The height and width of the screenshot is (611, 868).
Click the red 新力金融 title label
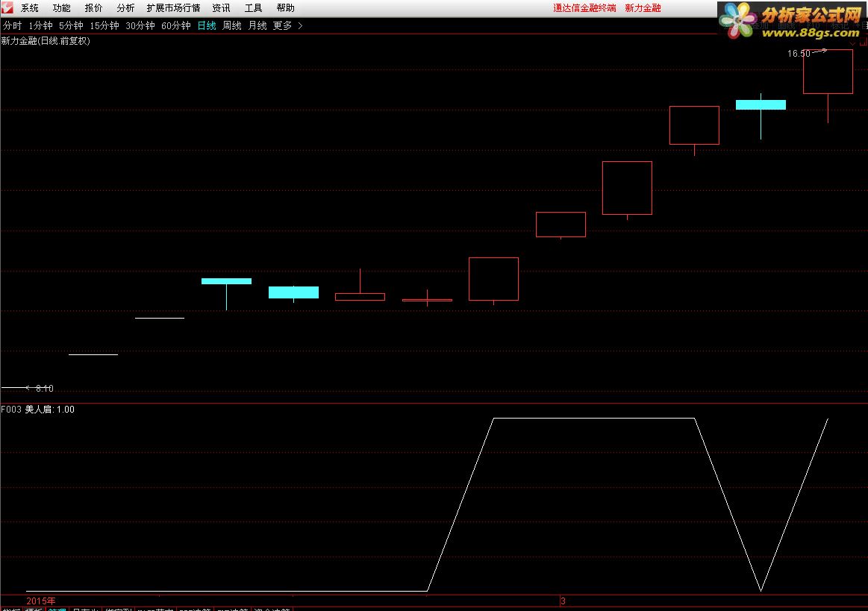coord(643,7)
